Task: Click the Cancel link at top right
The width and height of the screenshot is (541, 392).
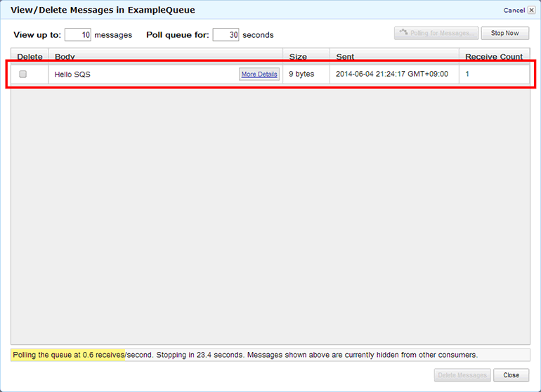Action: tap(514, 10)
